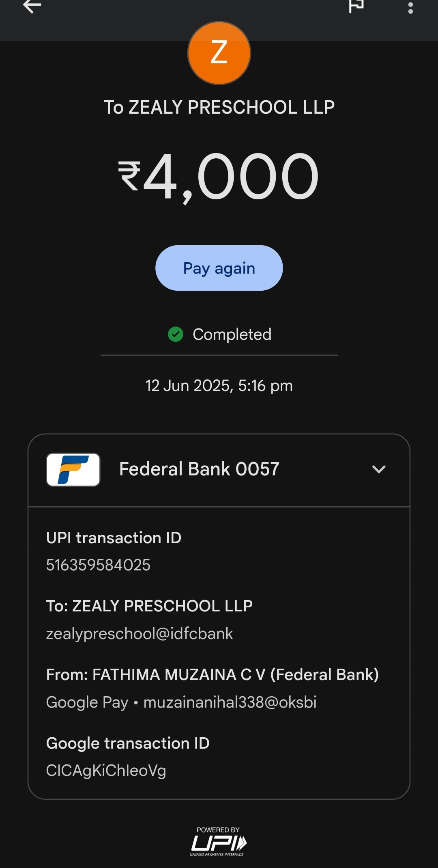
Task: Tap the muzainanihal338@oksbi sender UPI ID
Action: pos(230,702)
